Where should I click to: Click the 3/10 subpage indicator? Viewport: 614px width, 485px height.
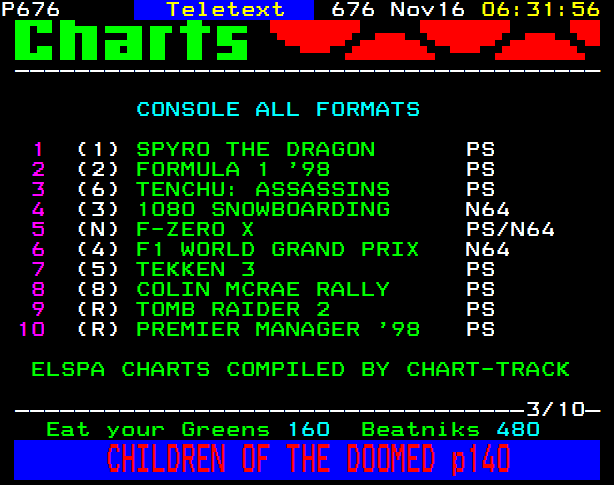[x=555, y=409]
